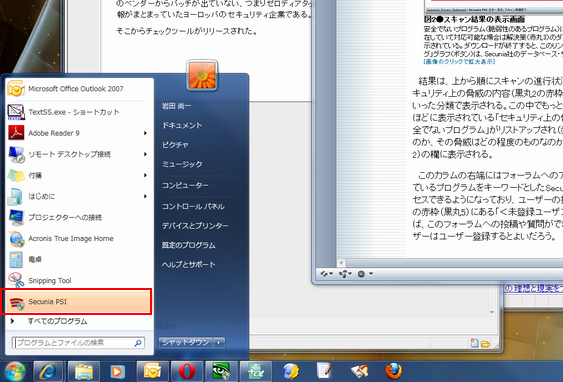Launch Firefox from the taskbar
563x382 pixels.
[x=394, y=371]
